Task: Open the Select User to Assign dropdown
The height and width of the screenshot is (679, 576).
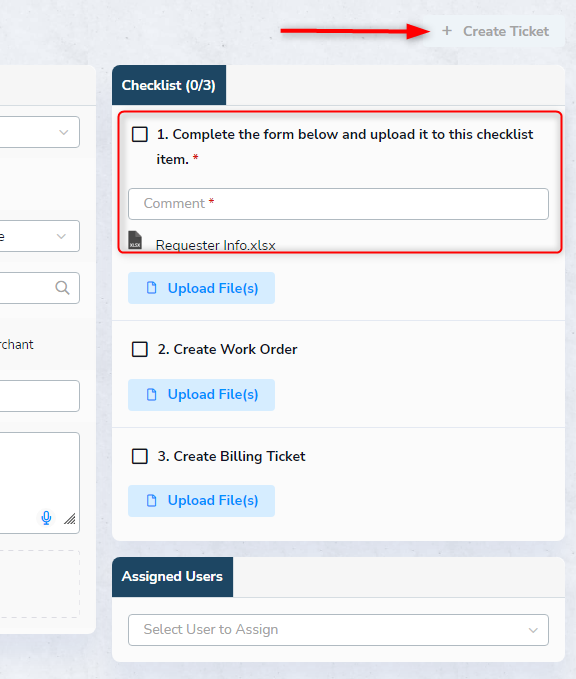Action: (x=338, y=630)
